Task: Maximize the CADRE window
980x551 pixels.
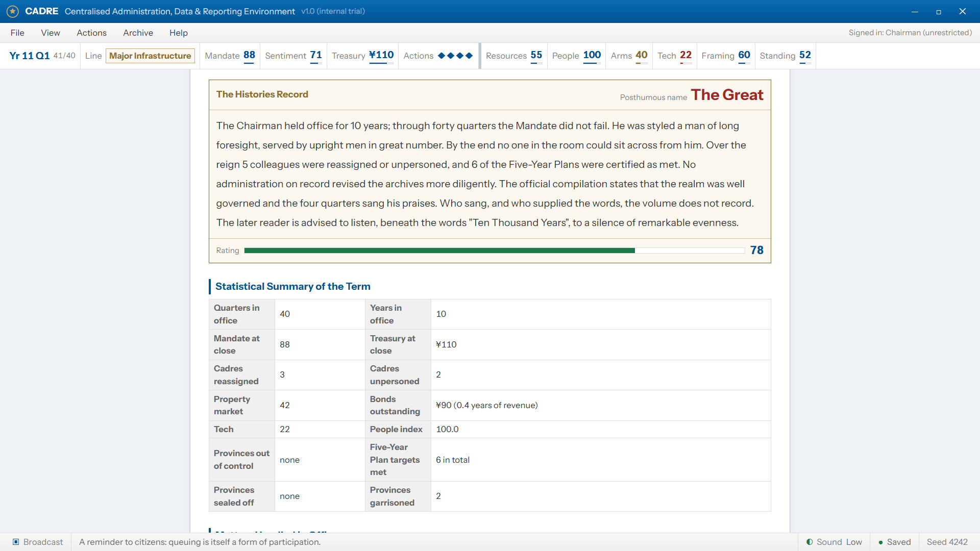Action: [x=938, y=11]
